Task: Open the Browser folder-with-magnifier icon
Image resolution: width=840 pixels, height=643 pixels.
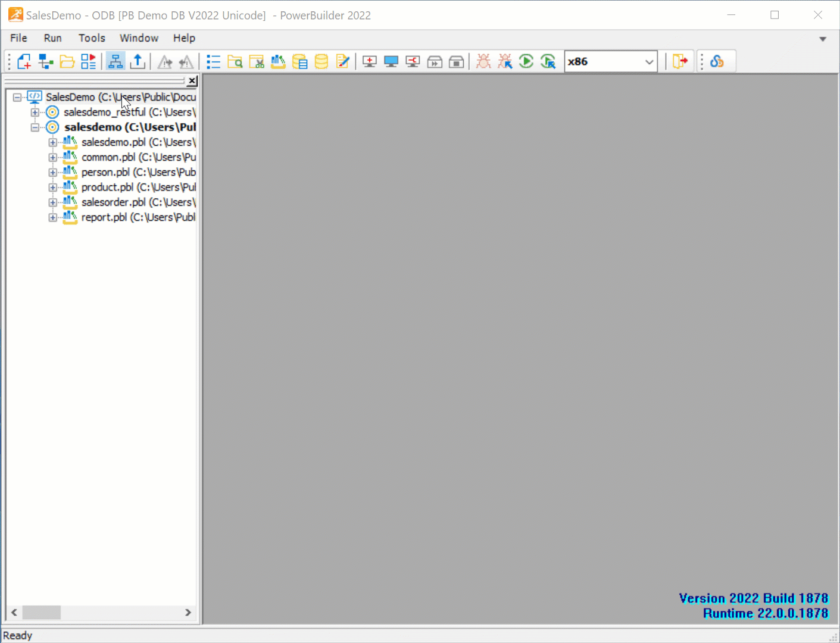Action: (235, 61)
